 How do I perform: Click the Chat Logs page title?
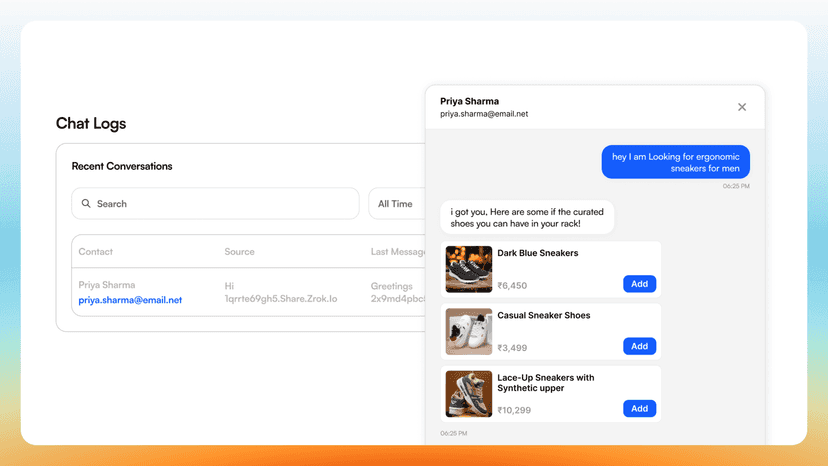click(x=91, y=123)
